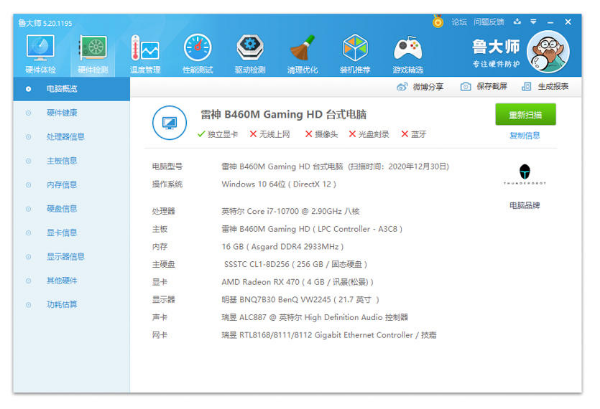600x409 pixels.
Task: Click the AMD Radeon RX 470 text
Action: pyautogui.click(x=298, y=282)
